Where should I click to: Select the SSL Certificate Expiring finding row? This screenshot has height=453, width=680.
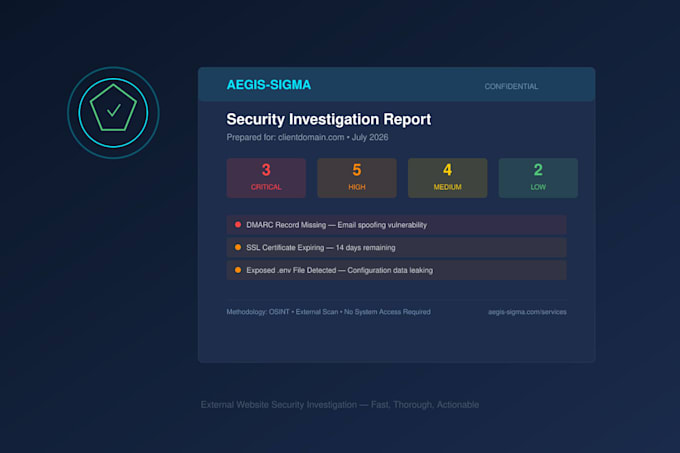click(396, 248)
